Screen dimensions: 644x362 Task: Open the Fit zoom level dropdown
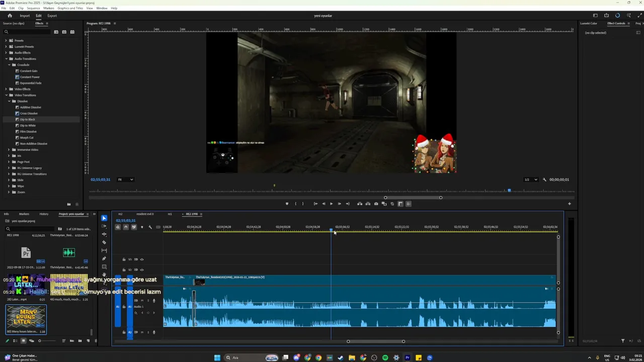tap(125, 179)
